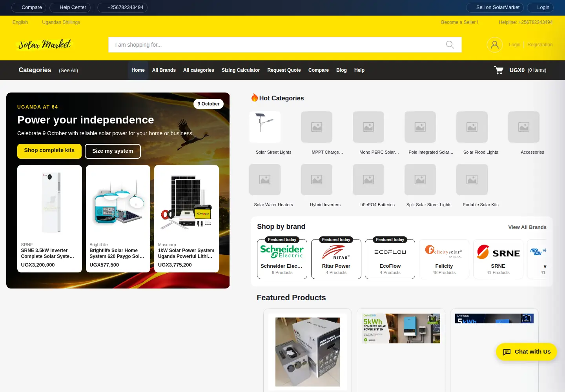Select the Schneider Electric brand card
Viewport: 565px width, 392px height.
pyautogui.click(x=282, y=259)
